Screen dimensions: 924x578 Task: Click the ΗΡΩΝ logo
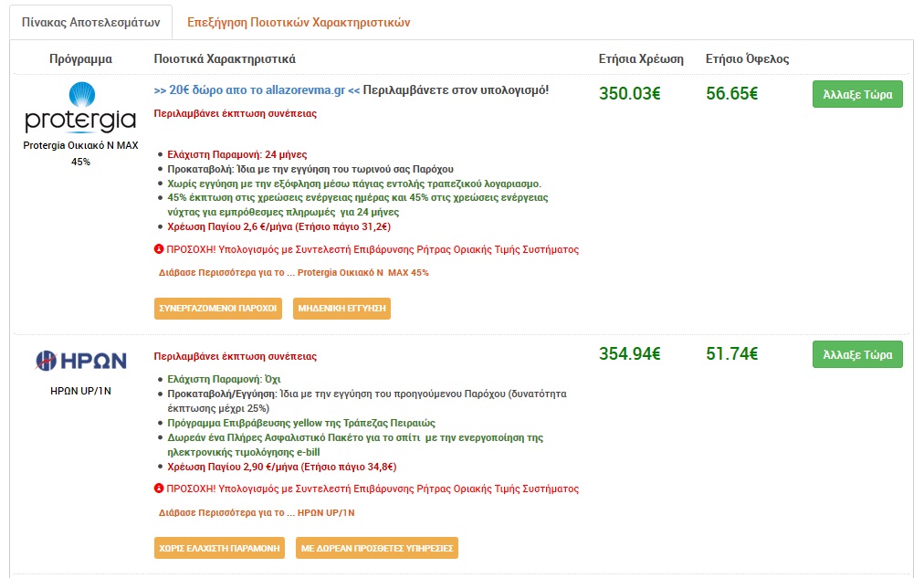80,361
